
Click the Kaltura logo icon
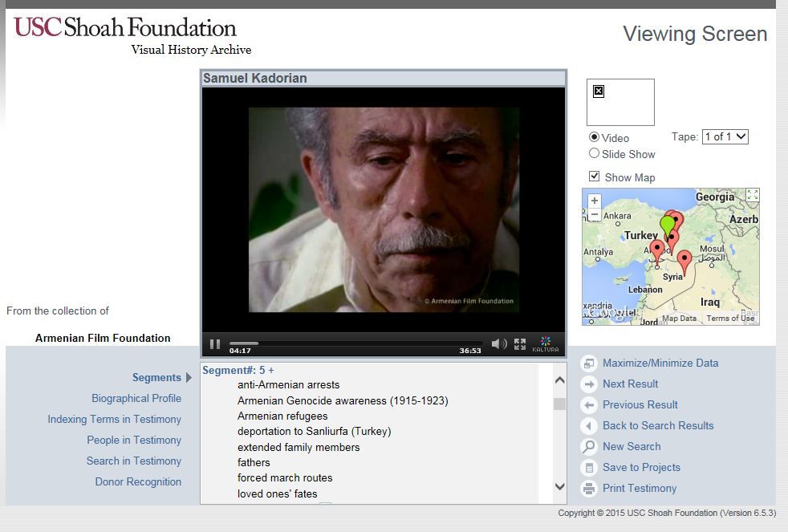click(546, 344)
